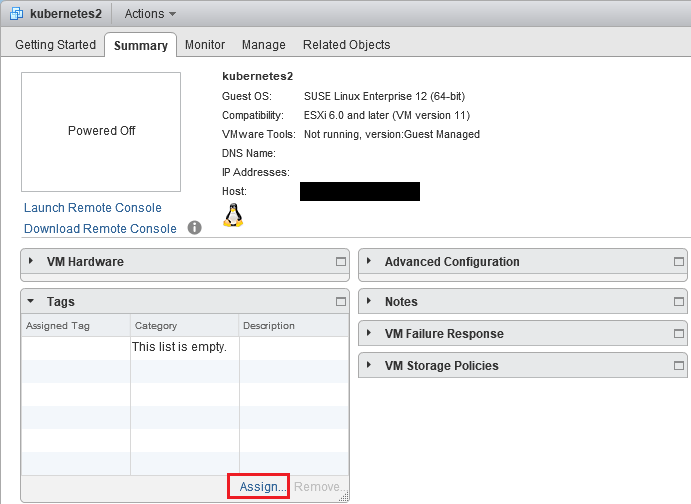The image size is (691, 504).
Task: Click the info icon beside Download Remote Console
Action: pyautogui.click(x=194, y=228)
